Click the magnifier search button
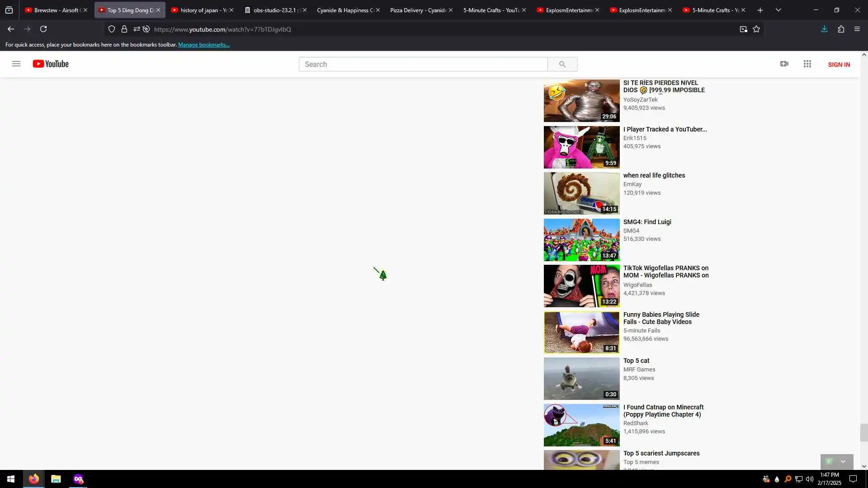This screenshot has width=868, height=488. click(562, 64)
